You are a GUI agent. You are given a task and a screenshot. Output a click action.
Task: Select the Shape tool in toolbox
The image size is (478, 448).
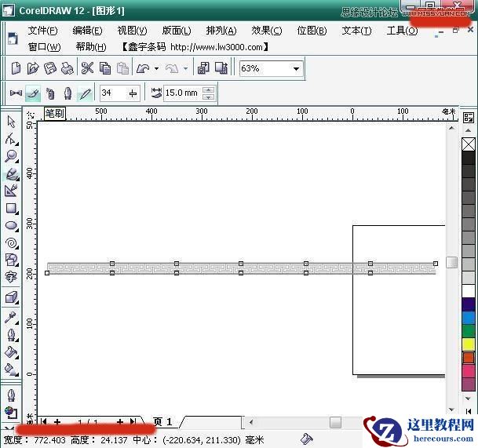coord(11,139)
